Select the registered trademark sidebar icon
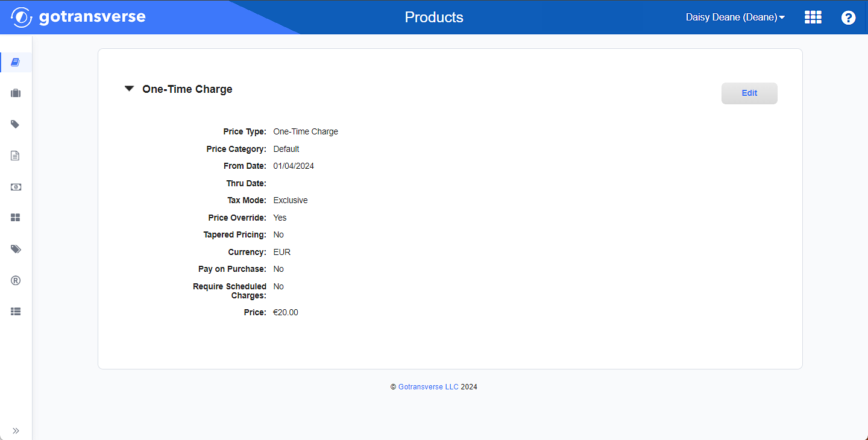The image size is (868, 440). pos(16,280)
